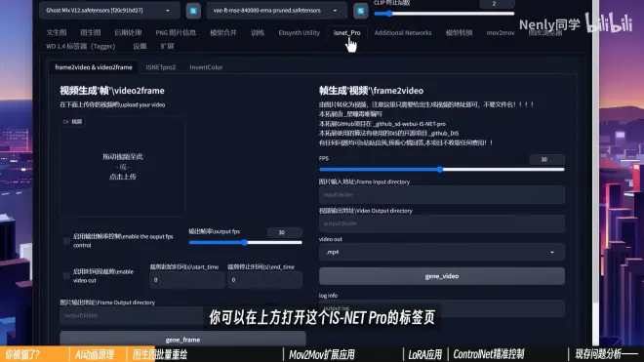Image resolution: width=644 pixels, height=362 pixels.
Task: Set the FPS slider for frame2video
Action: 441,169
